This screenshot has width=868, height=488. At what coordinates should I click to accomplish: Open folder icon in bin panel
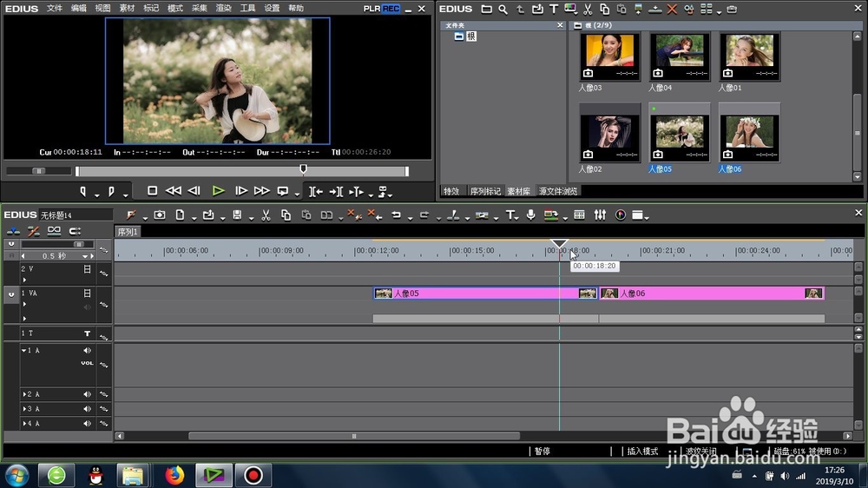[x=487, y=10]
